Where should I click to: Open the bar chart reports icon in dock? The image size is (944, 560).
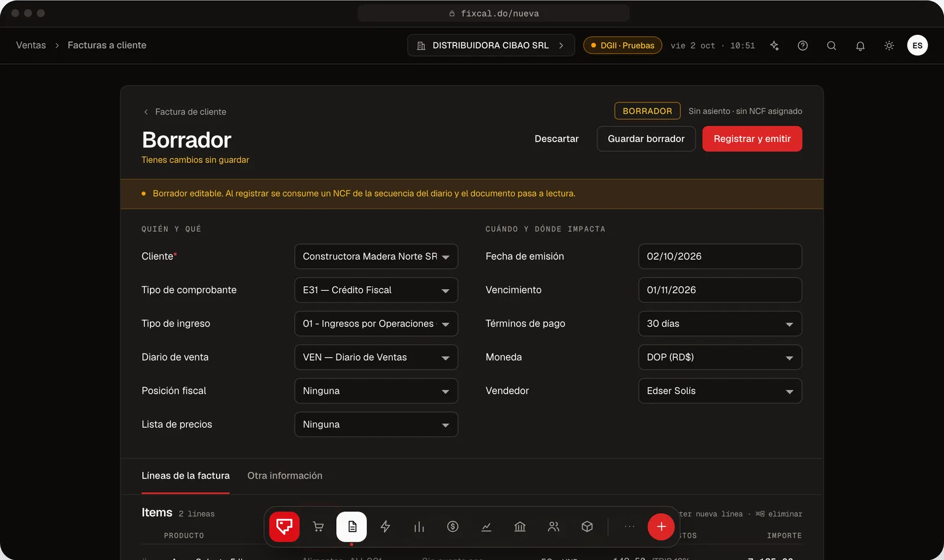pos(419,526)
